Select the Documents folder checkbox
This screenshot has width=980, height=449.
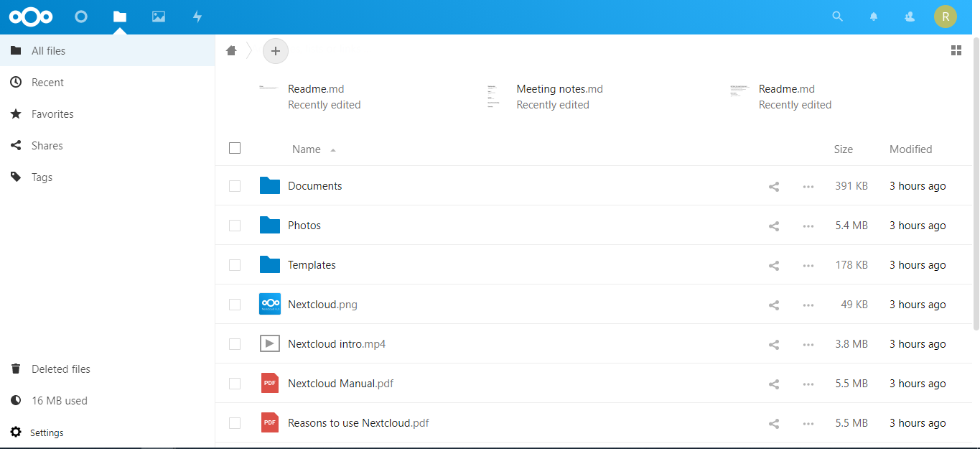(235, 185)
